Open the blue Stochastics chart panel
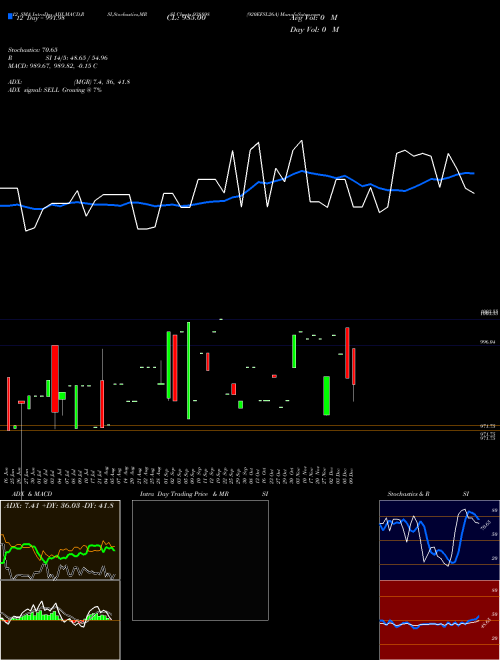This screenshot has height=660, width=500. (x=439, y=540)
